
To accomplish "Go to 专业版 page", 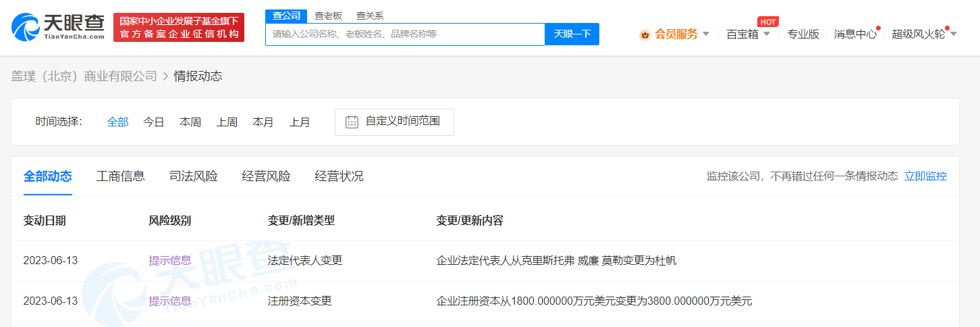I will (803, 34).
